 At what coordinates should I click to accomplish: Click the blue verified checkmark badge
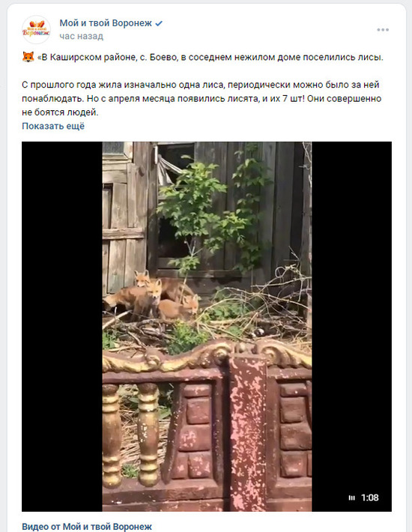pos(159,23)
